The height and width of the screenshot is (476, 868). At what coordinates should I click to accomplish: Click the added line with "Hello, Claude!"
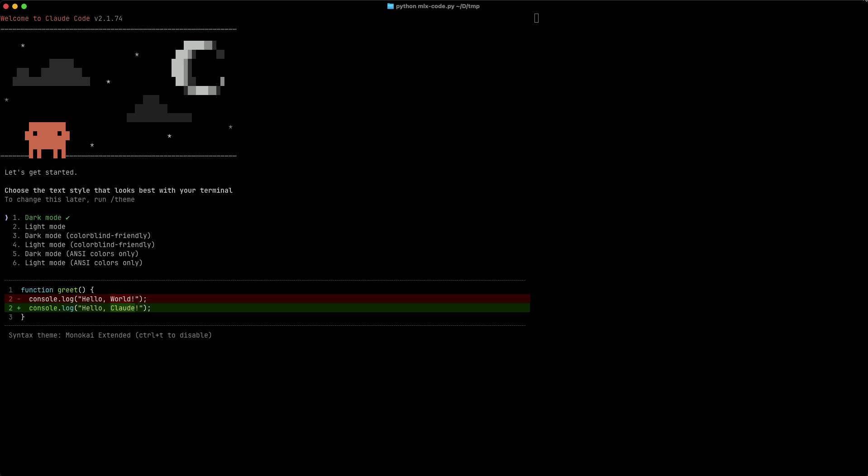point(267,308)
